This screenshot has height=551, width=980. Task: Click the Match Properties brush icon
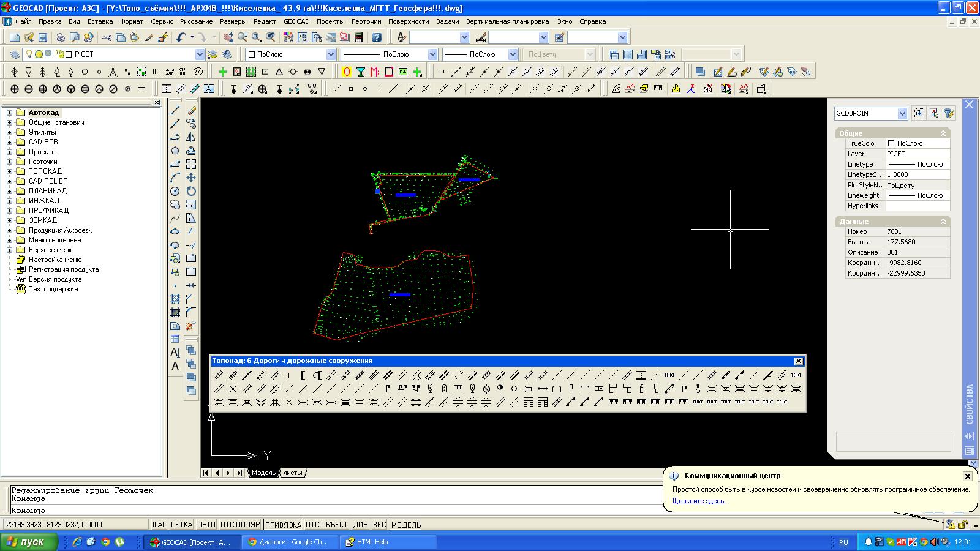(x=149, y=37)
